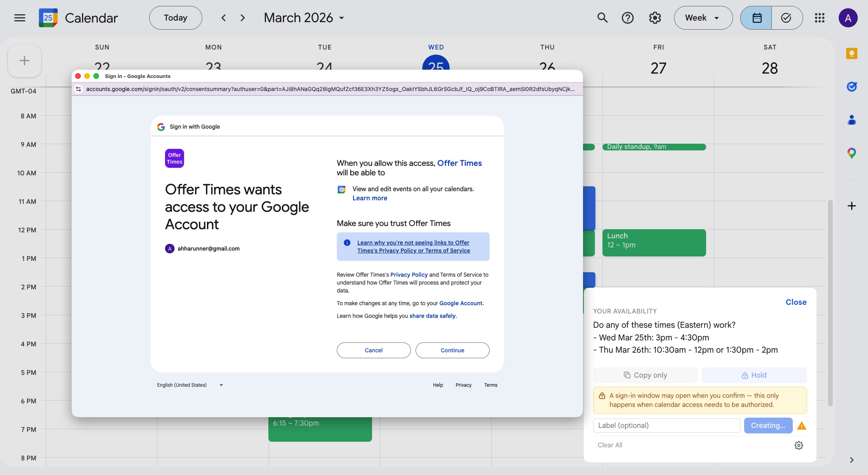Open the Support help icon

(x=628, y=18)
